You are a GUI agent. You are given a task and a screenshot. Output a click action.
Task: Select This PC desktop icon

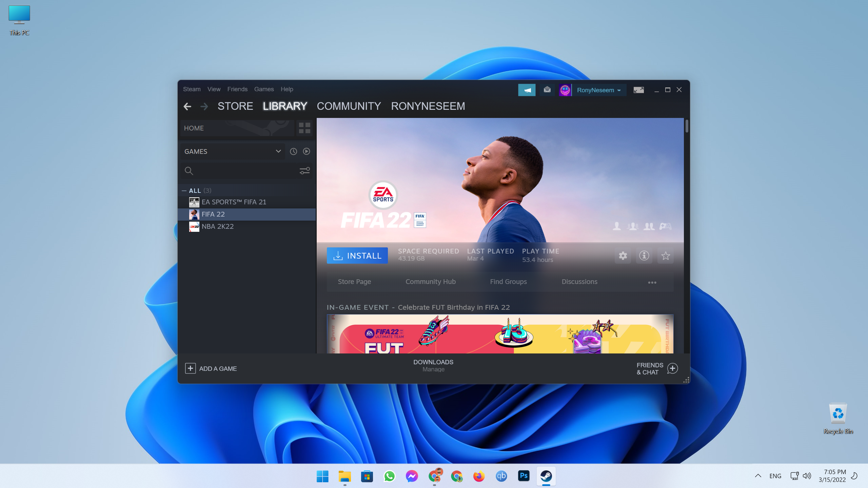click(x=19, y=20)
